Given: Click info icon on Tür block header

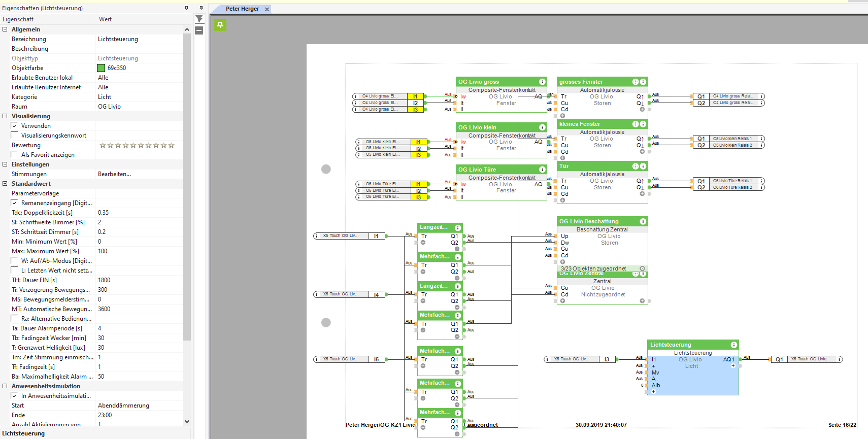Looking at the screenshot, I should click(643, 166).
